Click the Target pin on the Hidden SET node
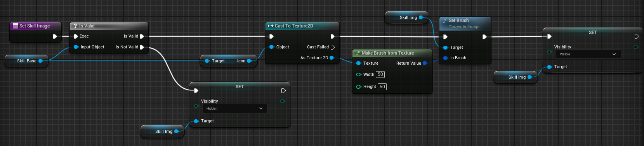 pos(196,121)
